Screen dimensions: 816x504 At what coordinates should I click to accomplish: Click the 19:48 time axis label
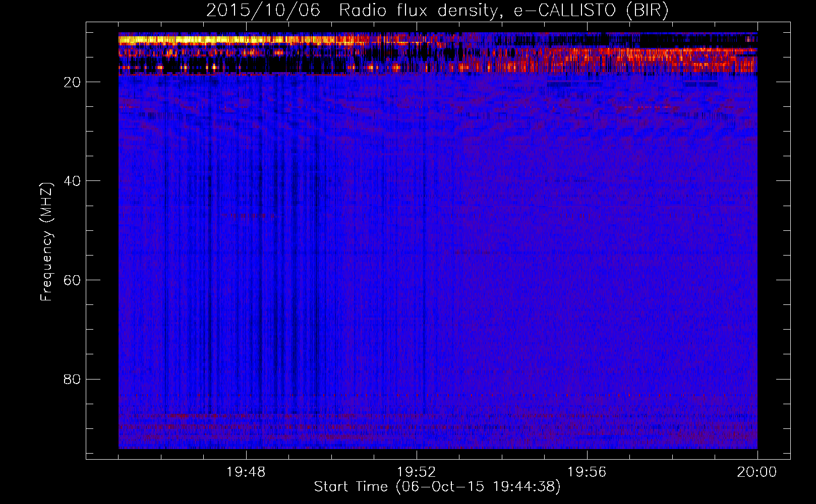tap(246, 472)
